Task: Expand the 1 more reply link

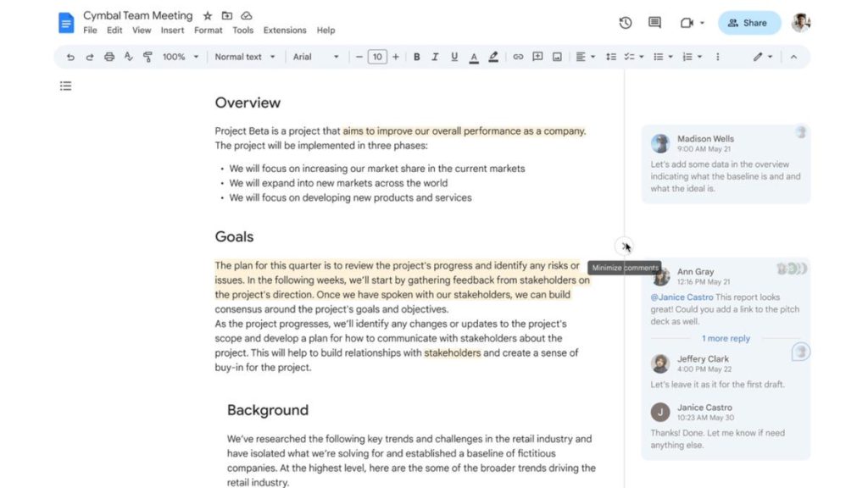Action: click(726, 338)
